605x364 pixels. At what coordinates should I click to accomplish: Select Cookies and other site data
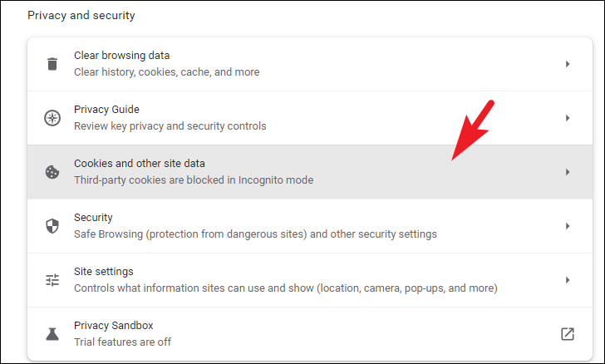click(x=310, y=172)
